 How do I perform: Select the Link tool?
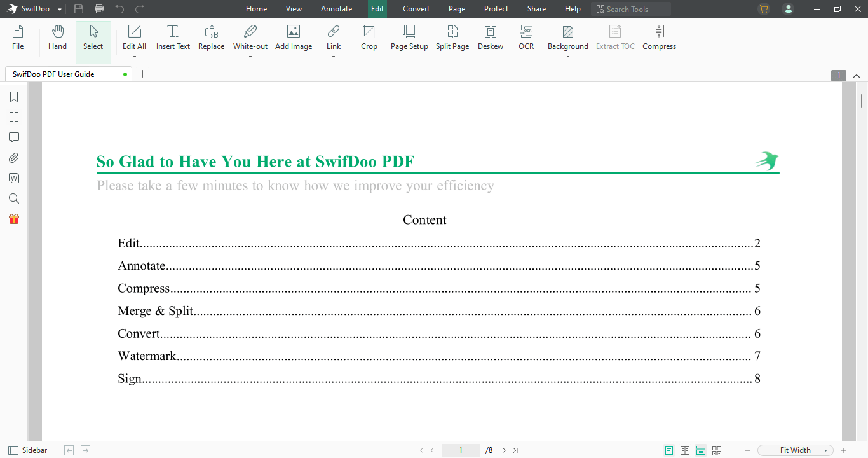point(334,38)
